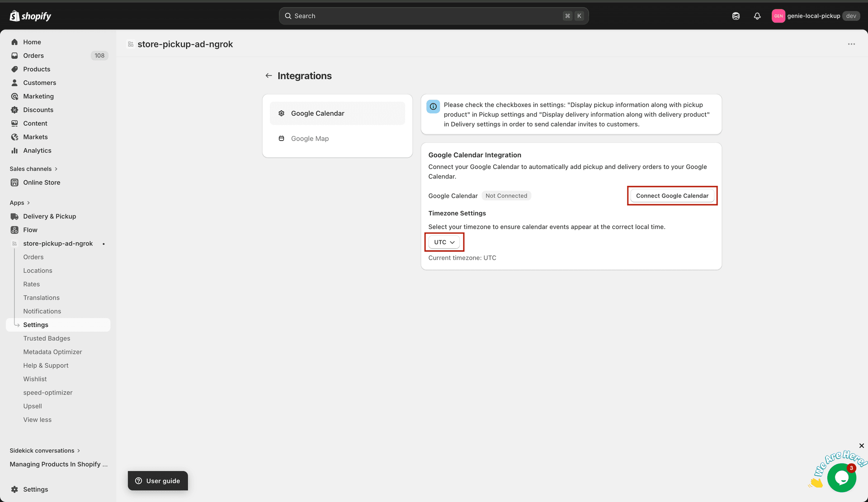868x502 pixels.
Task: Click the Shopify logo
Action: coord(30,16)
